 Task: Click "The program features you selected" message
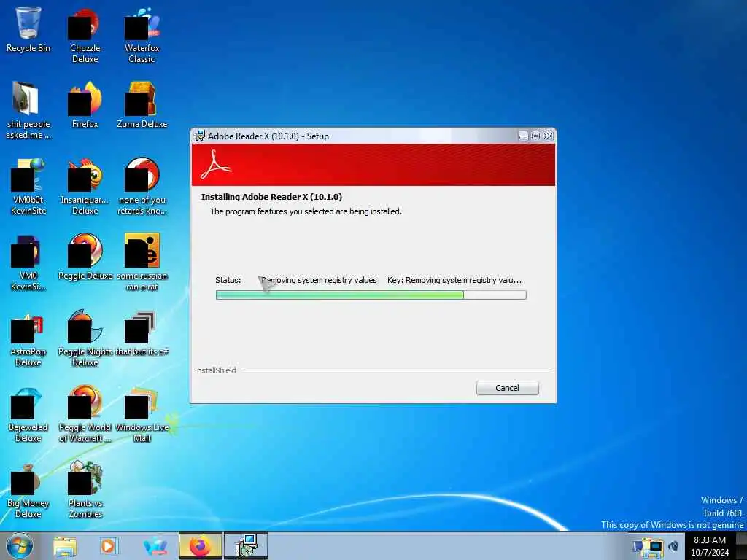click(x=306, y=211)
